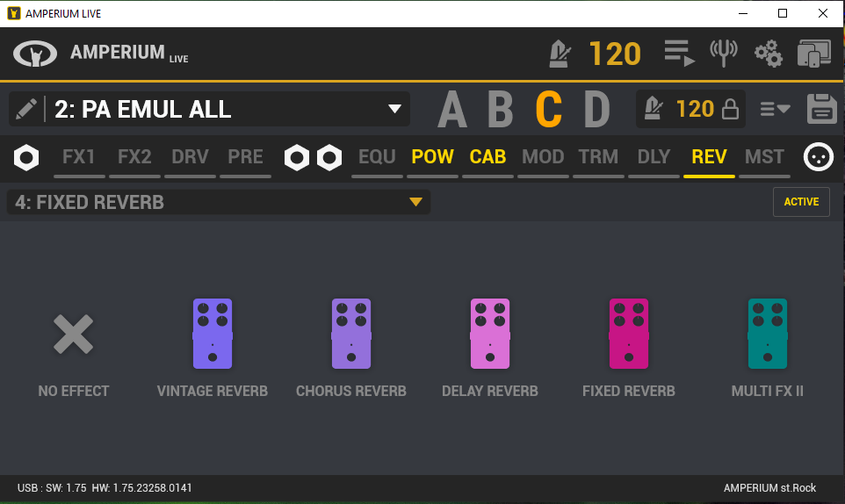Viewport: 845px width, 504px height.
Task: Expand the 2: PA EMUL ALL preset dropdown
Action: 394,109
